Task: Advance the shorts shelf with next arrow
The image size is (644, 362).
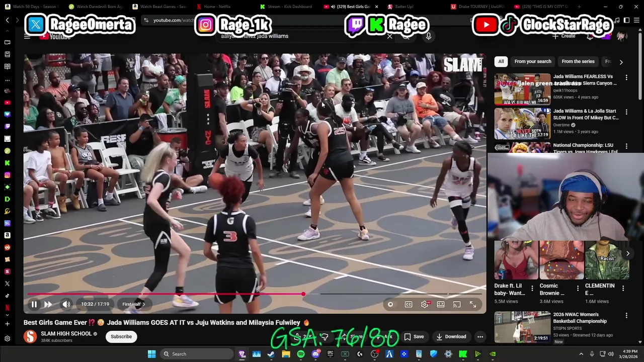Action: pyautogui.click(x=627, y=253)
